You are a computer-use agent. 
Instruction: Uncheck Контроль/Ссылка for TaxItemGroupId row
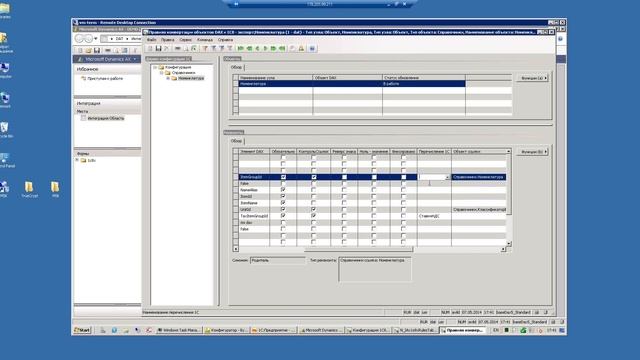click(313, 216)
